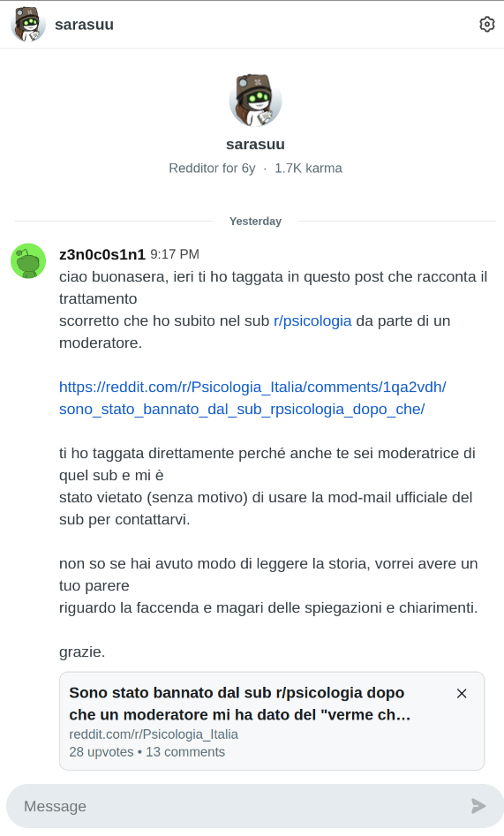Click the z3n0c0s1n1 username
Image resolution: width=504 pixels, height=836 pixels.
point(102,254)
